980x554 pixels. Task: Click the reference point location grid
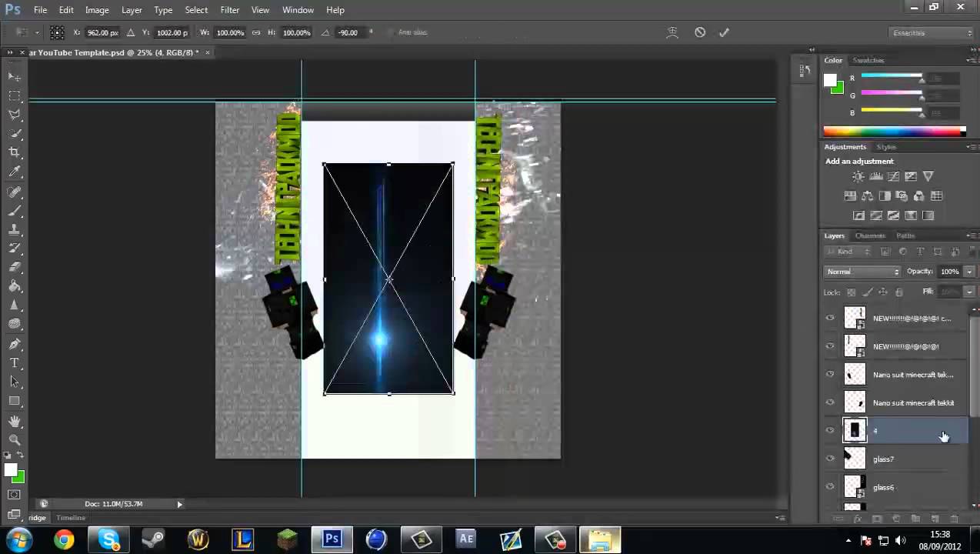tap(57, 32)
